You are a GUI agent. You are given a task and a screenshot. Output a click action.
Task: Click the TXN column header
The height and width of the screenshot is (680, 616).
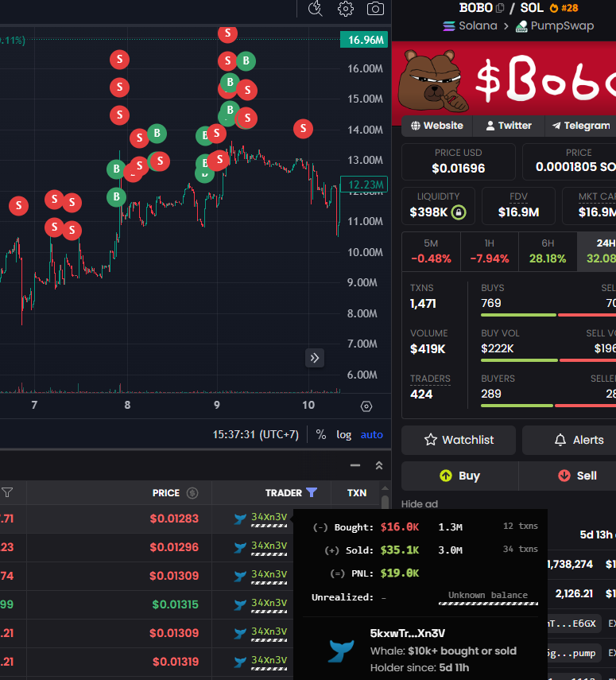[x=357, y=493]
